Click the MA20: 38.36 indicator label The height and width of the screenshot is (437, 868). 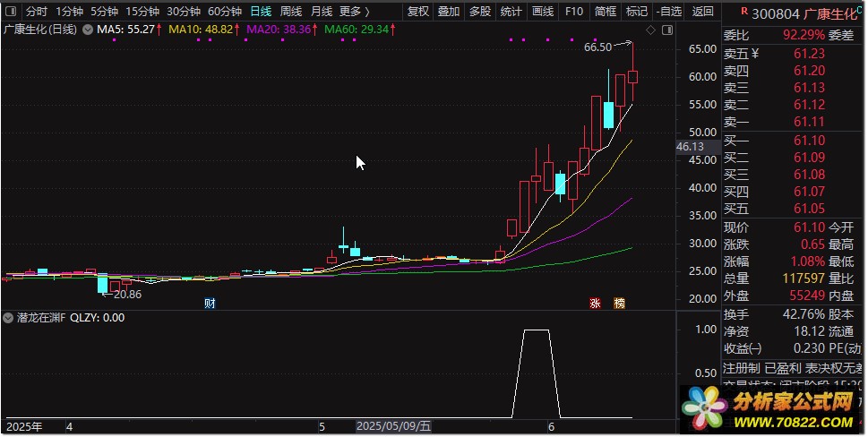(279, 30)
